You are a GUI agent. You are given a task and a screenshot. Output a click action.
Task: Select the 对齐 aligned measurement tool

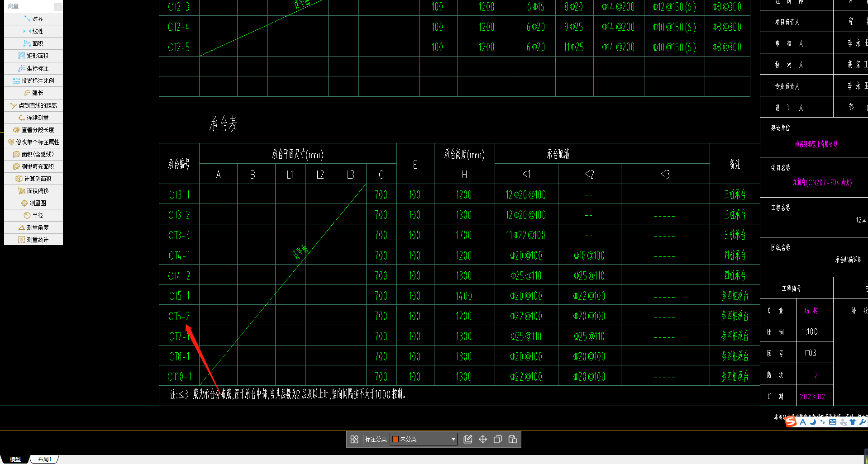tap(33, 19)
